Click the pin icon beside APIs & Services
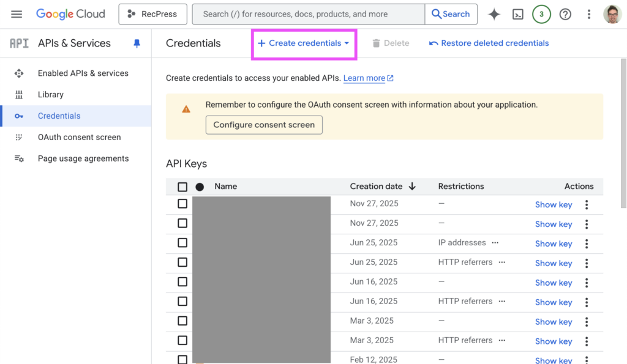Image resolution: width=627 pixels, height=364 pixels. tap(137, 43)
